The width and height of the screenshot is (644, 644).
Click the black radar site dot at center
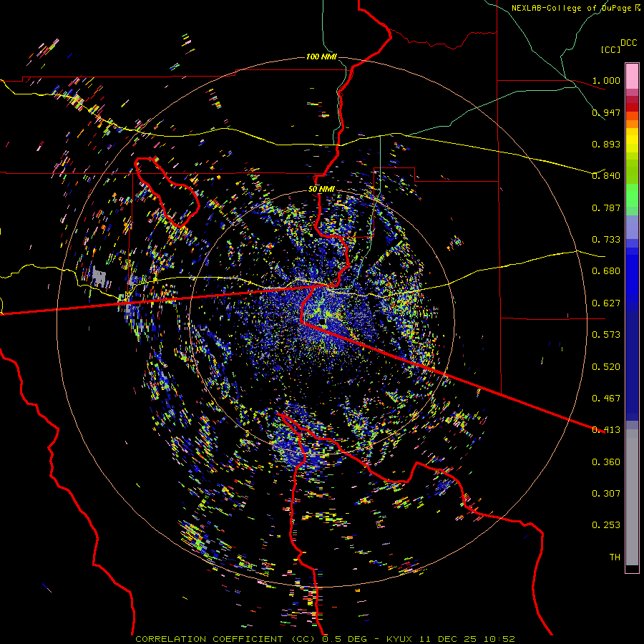(x=323, y=321)
